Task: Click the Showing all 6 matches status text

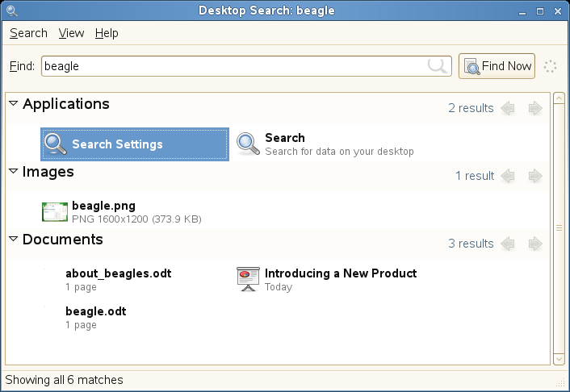Action: coord(64,380)
